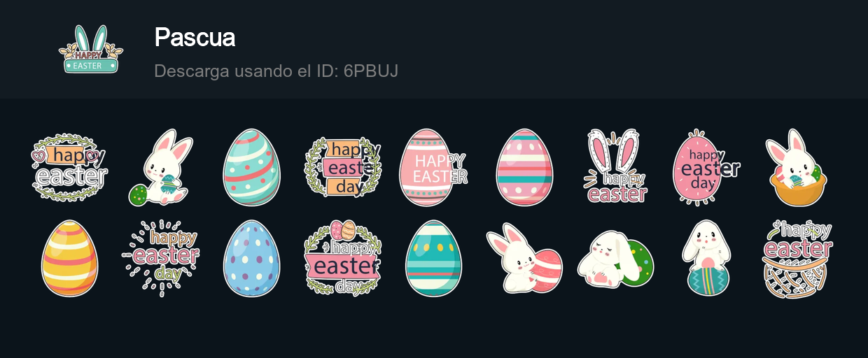Image resolution: width=868 pixels, height=358 pixels.
Task: Pick the pink and teal striped egg sticker
Action: click(x=524, y=168)
